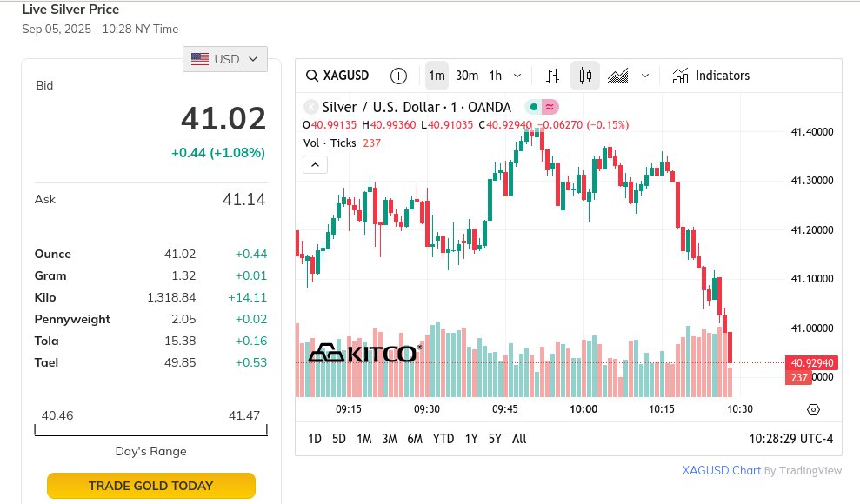
Task: Click the Live Silver Price heading
Action: (x=70, y=10)
